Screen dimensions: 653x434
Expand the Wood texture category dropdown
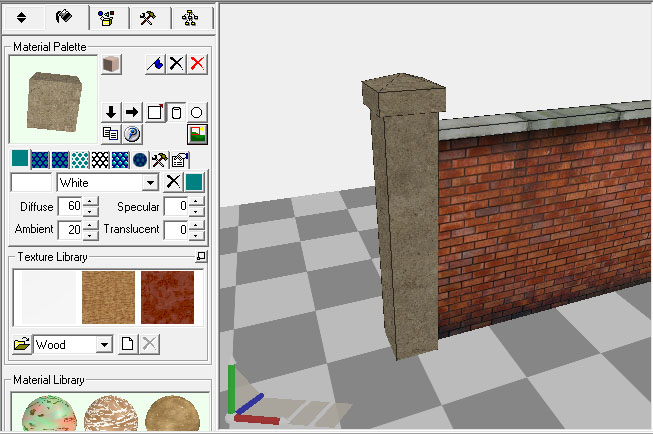(103, 345)
